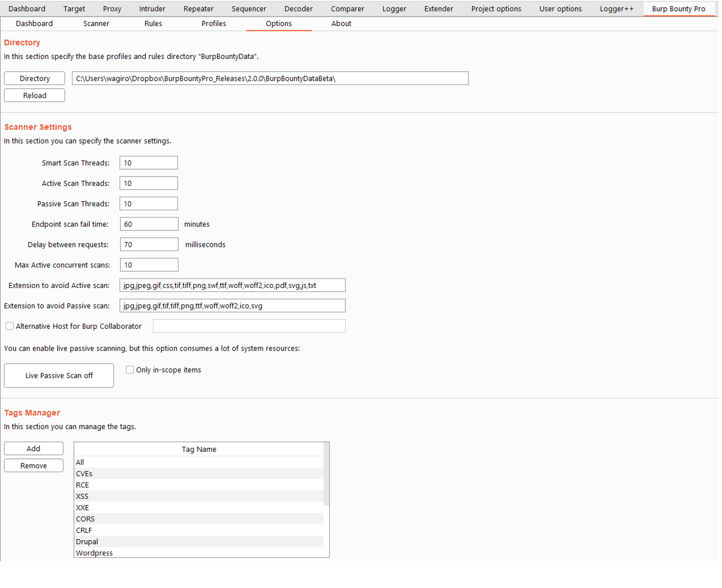722x588 pixels.
Task: Click the Remove tag button
Action: pyautogui.click(x=33, y=465)
